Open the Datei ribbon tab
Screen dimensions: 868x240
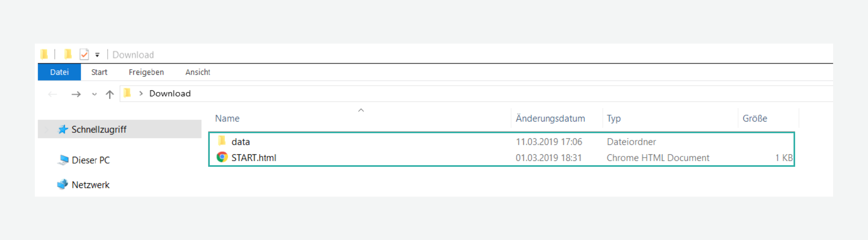pyautogui.click(x=59, y=72)
